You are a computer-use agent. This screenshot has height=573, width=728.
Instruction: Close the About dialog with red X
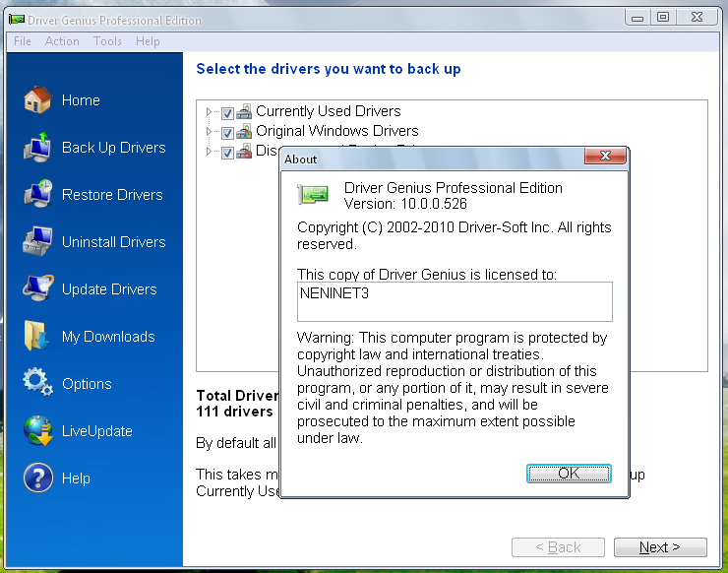[605, 156]
